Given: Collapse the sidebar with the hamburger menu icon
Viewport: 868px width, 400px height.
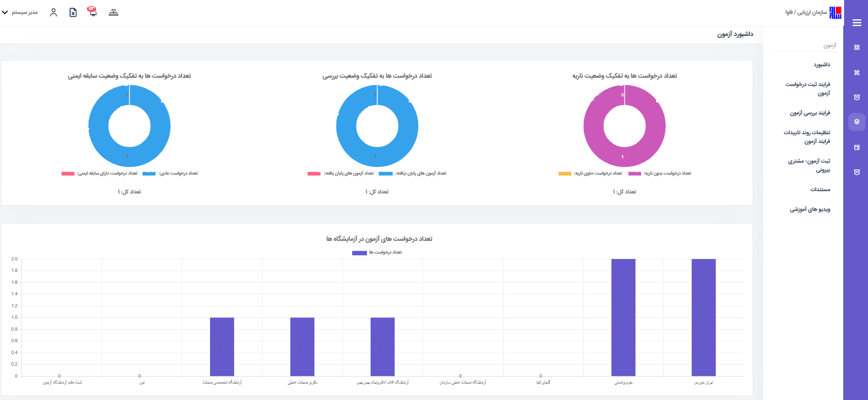Looking at the screenshot, I should pyautogui.click(x=857, y=23).
